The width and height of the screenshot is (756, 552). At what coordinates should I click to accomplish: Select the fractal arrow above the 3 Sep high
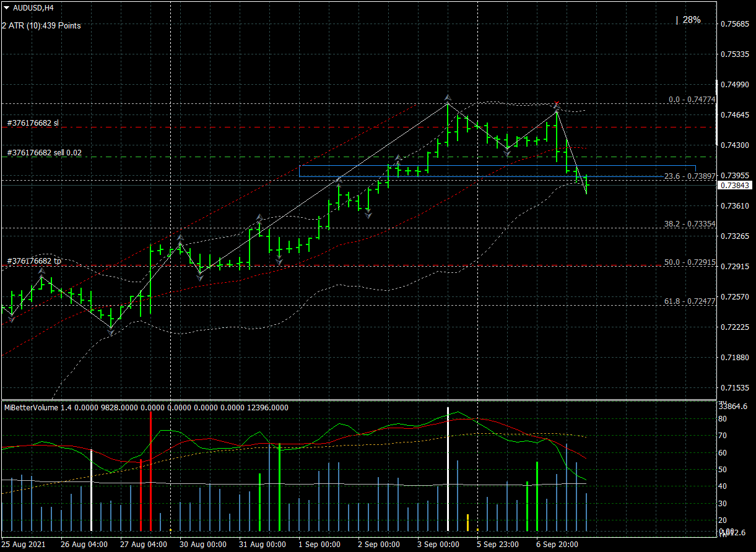tap(448, 98)
